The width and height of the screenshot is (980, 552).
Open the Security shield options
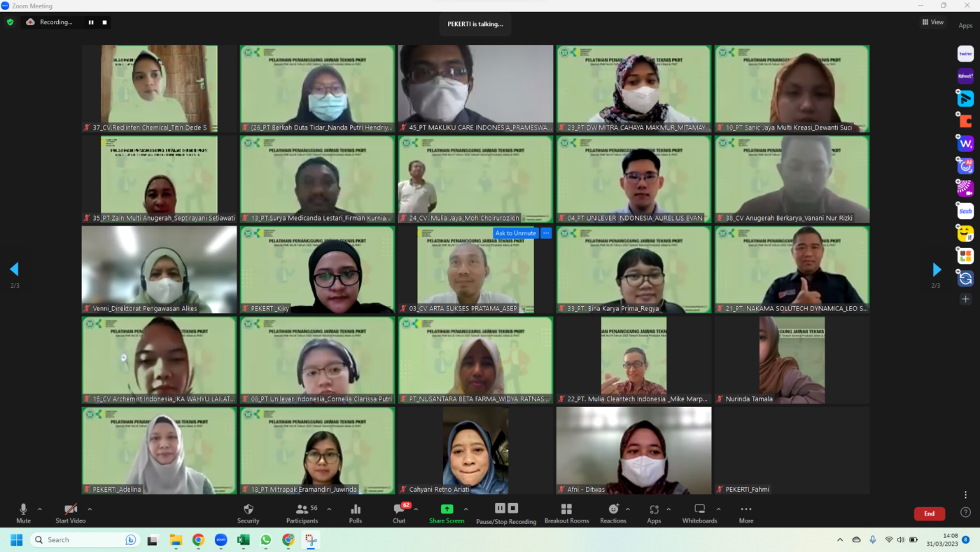coord(248,513)
